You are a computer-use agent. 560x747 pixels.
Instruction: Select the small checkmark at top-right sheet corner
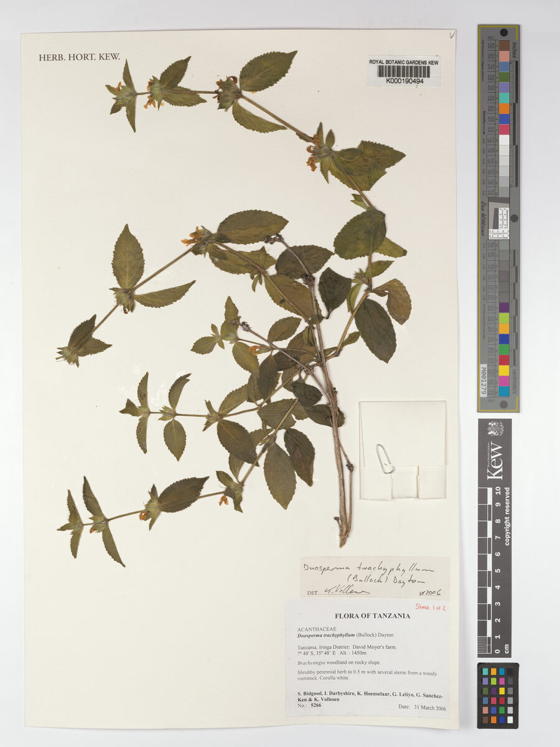pos(451,36)
